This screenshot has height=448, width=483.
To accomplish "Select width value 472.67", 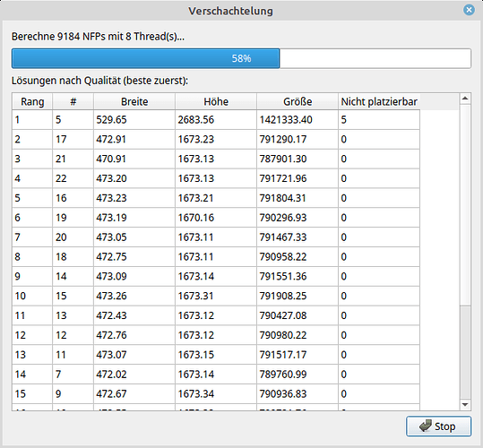I will click(134, 394).
